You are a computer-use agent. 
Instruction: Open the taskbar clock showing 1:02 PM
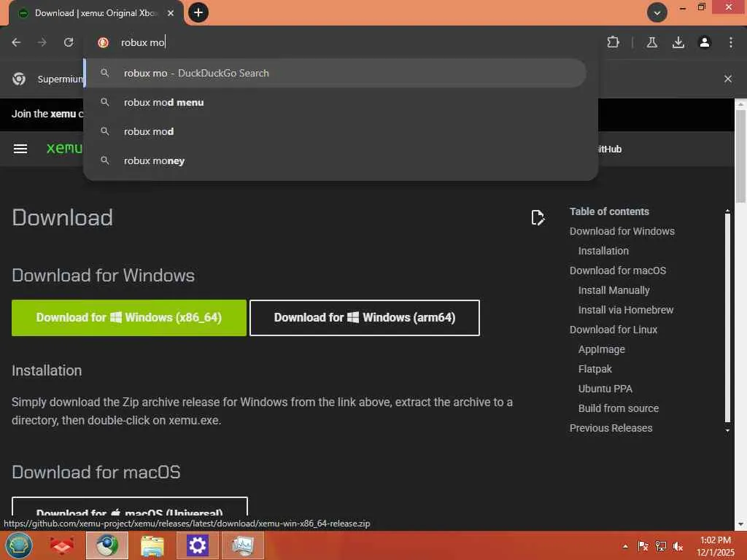pos(715,546)
